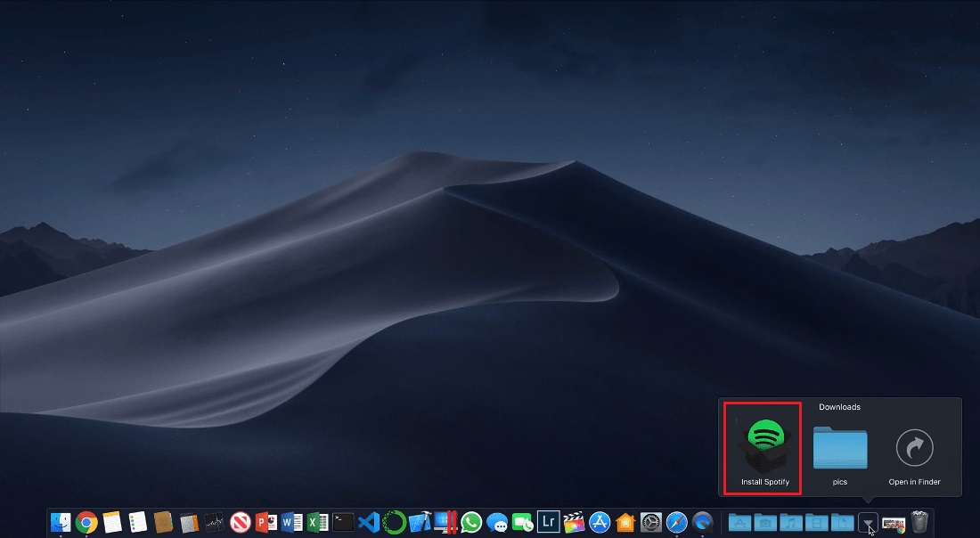Open WhatsApp from the Dock
This screenshot has height=538, width=980.
pos(471,522)
